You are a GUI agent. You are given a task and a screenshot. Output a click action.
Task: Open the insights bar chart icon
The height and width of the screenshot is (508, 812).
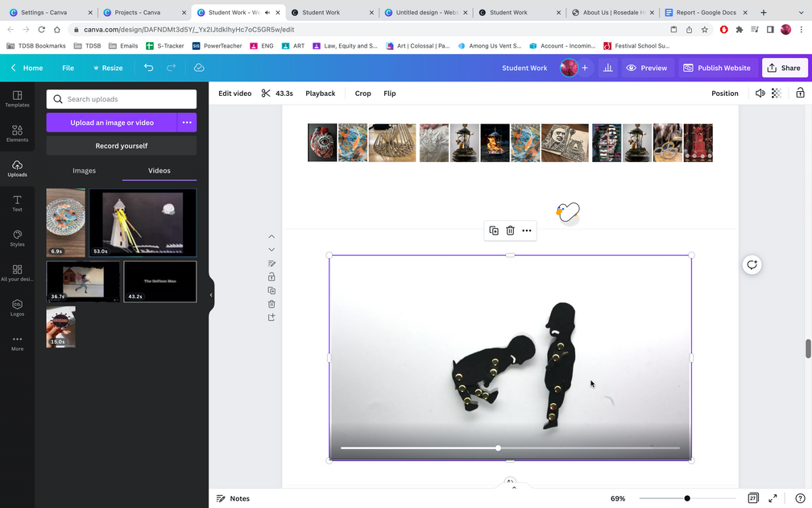pos(608,68)
